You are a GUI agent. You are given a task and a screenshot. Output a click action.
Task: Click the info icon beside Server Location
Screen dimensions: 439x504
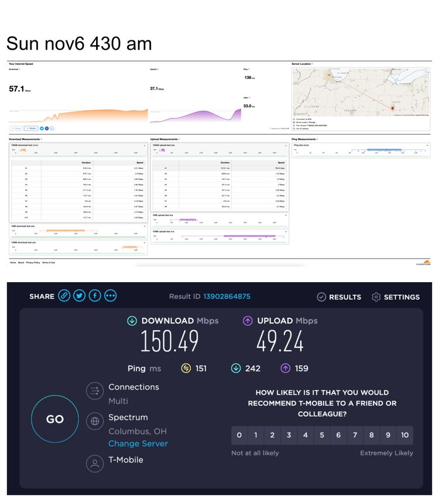pyautogui.click(x=313, y=64)
